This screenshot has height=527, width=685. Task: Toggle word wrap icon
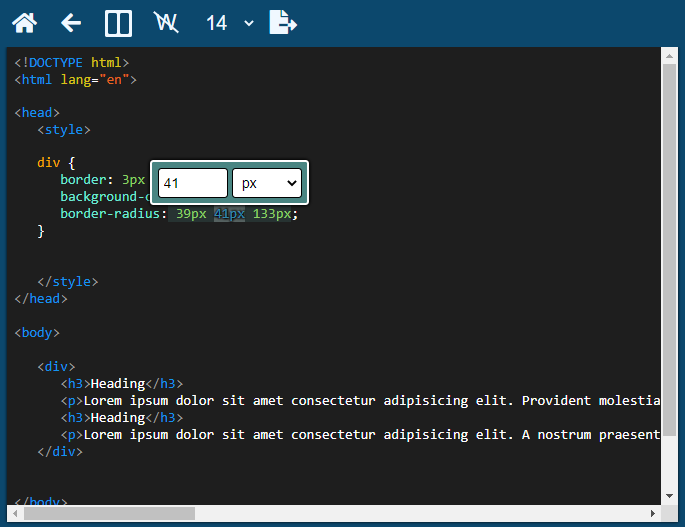click(166, 22)
